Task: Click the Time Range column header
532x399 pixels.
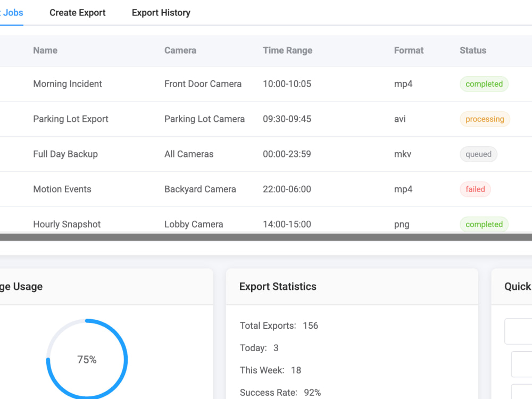Action: point(287,51)
